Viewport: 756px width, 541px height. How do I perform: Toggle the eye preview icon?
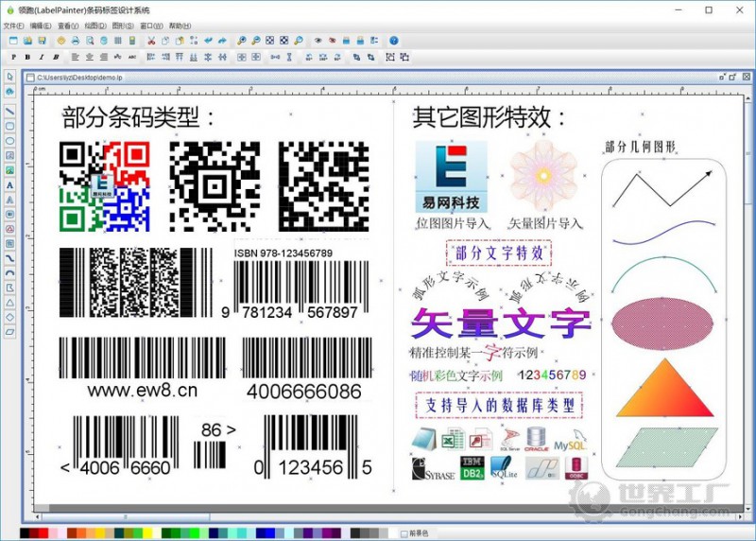pos(318,41)
